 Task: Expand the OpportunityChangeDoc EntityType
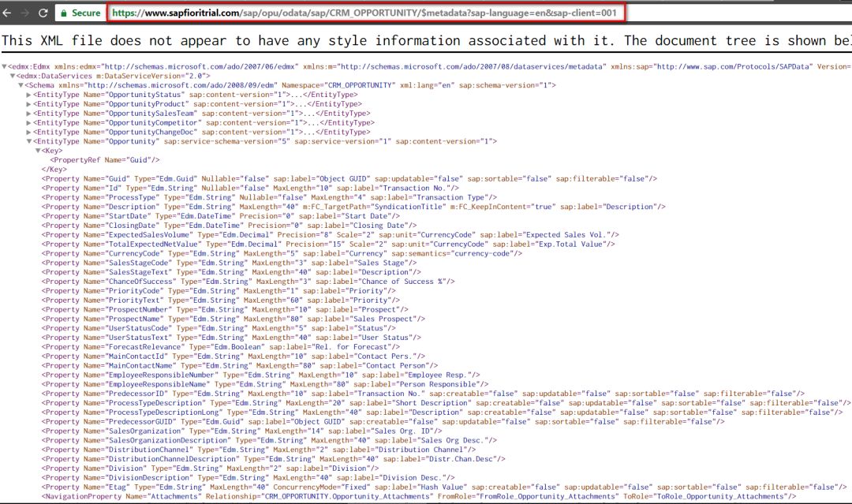pos(29,132)
